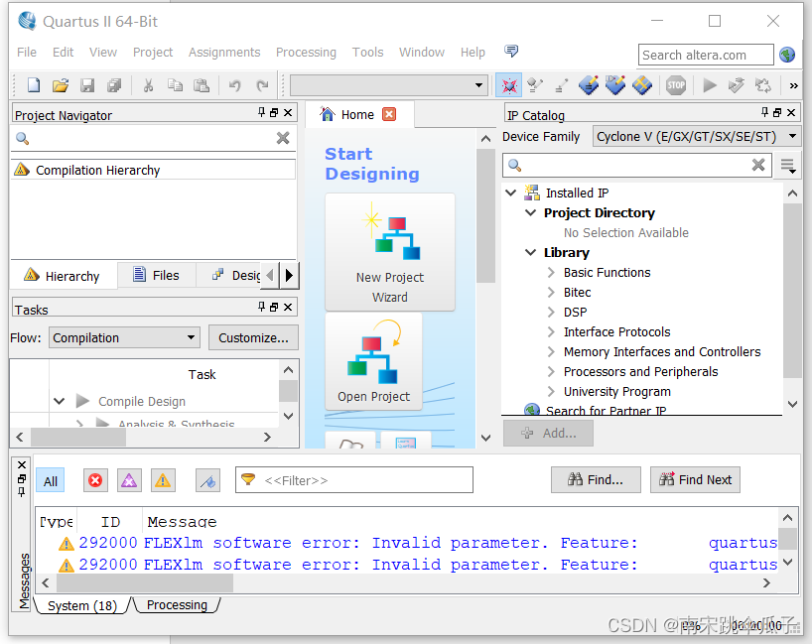Click the Save All icon
The image size is (812, 644).
(x=114, y=85)
